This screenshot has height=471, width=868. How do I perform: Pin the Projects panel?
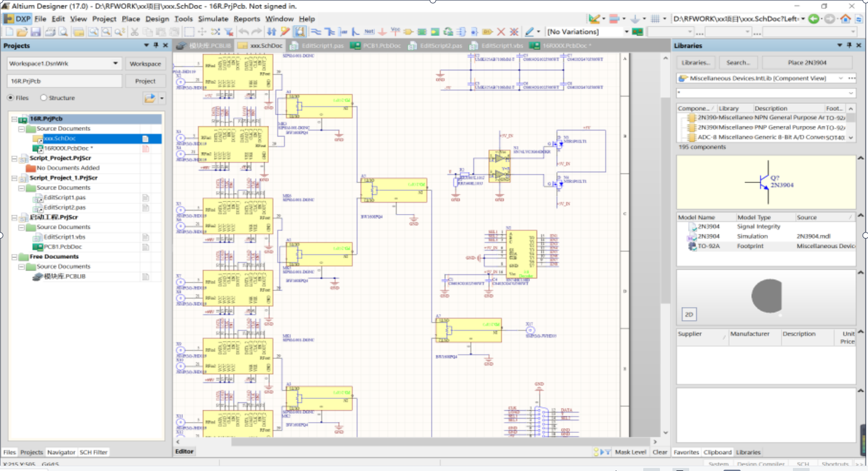click(156, 46)
